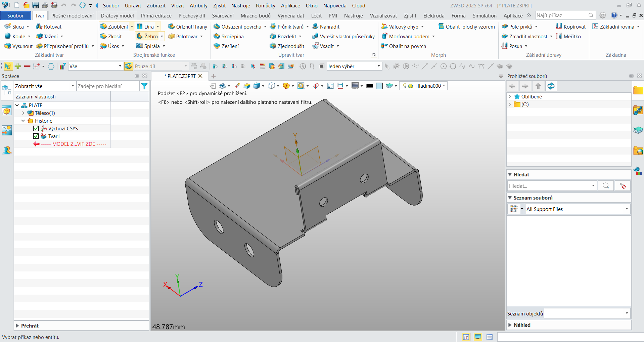
Task: Start the Obalit na povrch tool
Action: [403, 46]
